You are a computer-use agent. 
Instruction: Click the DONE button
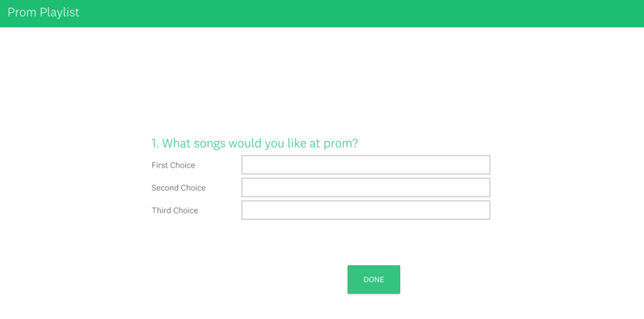tap(374, 280)
